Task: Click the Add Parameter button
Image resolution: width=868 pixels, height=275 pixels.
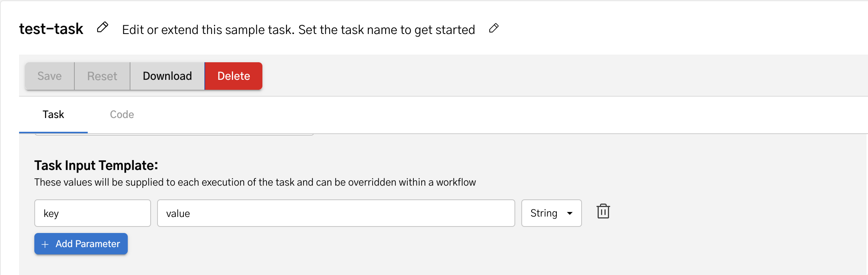Action: click(x=80, y=244)
